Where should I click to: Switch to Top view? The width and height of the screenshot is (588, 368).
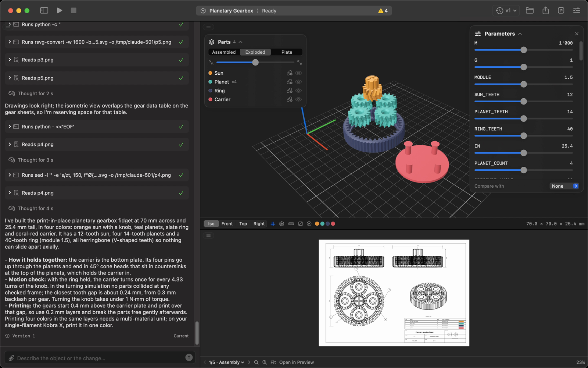(x=243, y=224)
